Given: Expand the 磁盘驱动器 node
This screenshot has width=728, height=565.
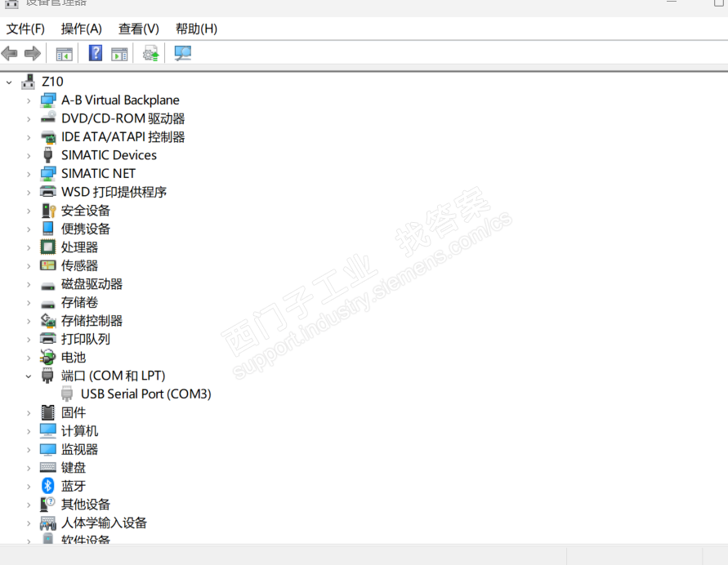Looking at the screenshot, I should tap(29, 284).
